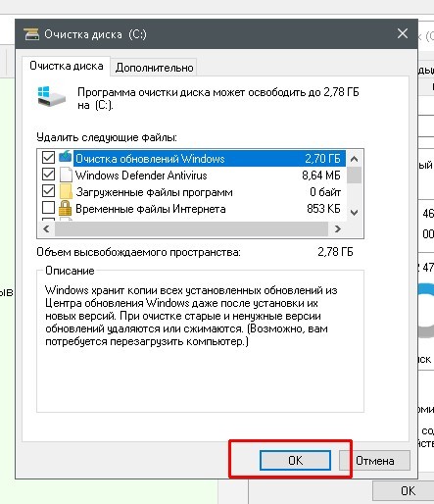Uncheck Очистка обновлений Windows checkbox
The width and height of the screenshot is (434, 504).
click(x=48, y=158)
